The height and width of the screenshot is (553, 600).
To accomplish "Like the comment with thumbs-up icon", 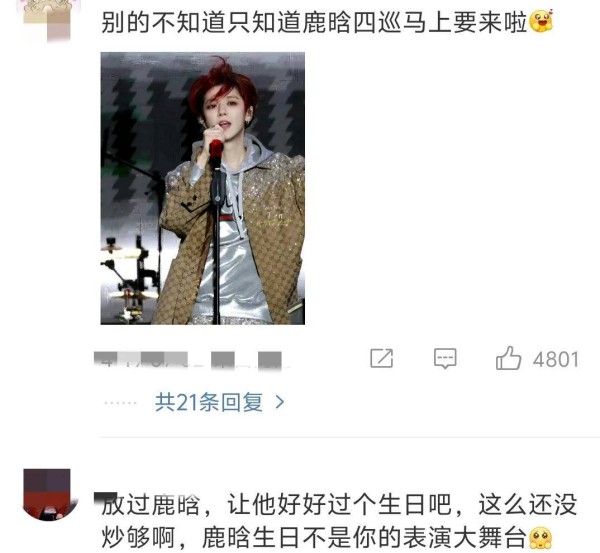I will pyautogui.click(x=508, y=358).
